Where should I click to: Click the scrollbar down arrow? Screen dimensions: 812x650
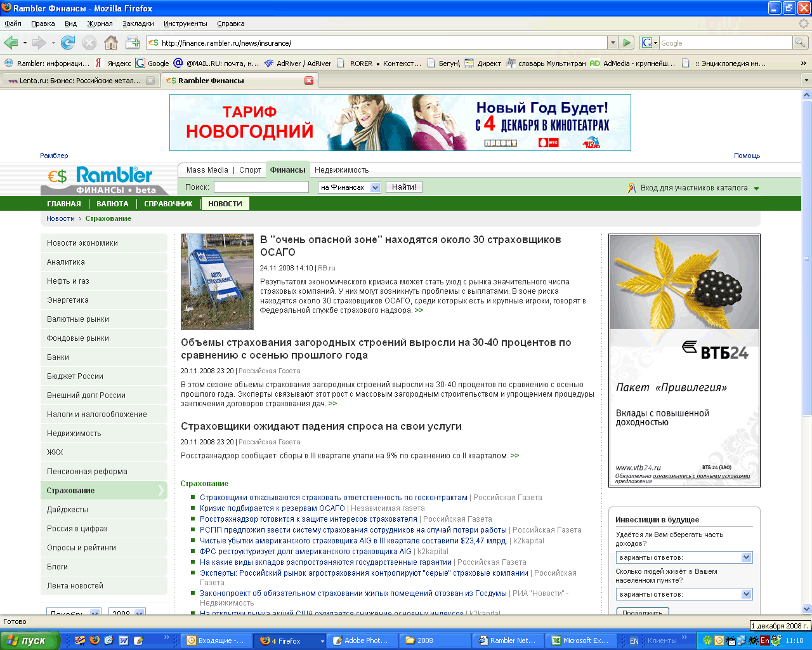[x=806, y=609]
